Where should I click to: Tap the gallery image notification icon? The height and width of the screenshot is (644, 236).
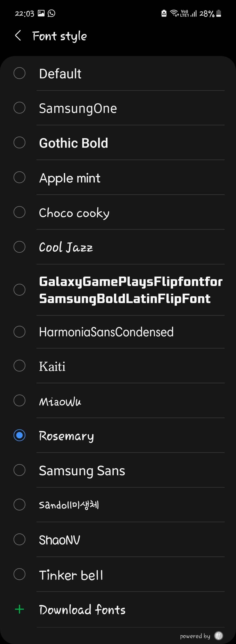[x=41, y=13]
